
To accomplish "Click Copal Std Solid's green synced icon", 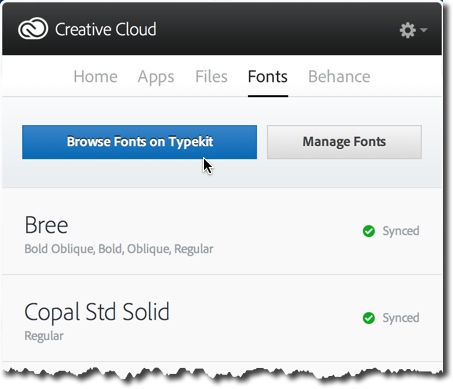I will pyautogui.click(x=369, y=318).
